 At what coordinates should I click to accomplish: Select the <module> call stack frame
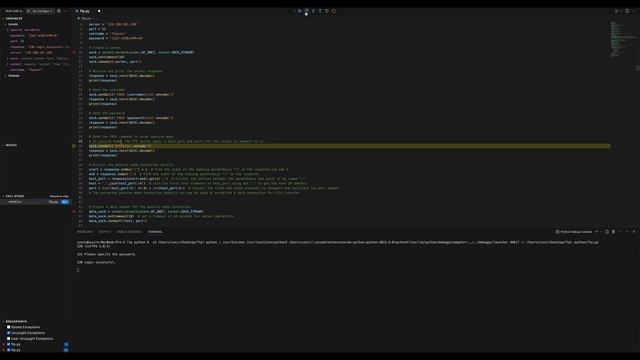click(36, 202)
